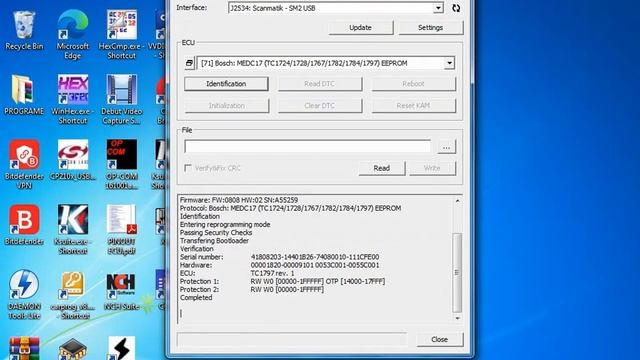Click the 'Hardware:' log line
This screenshot has height=360, width=640.
280,265
